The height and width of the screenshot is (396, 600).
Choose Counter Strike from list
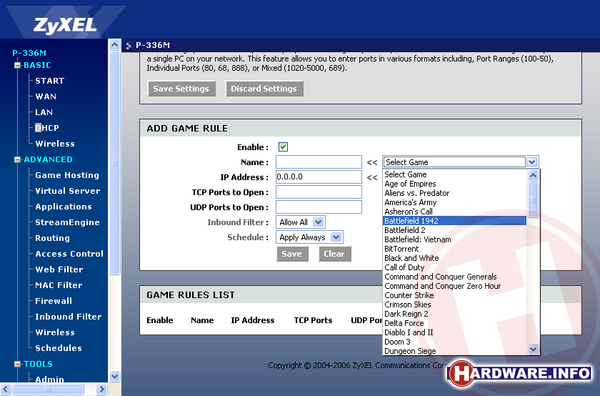[455, 295]
